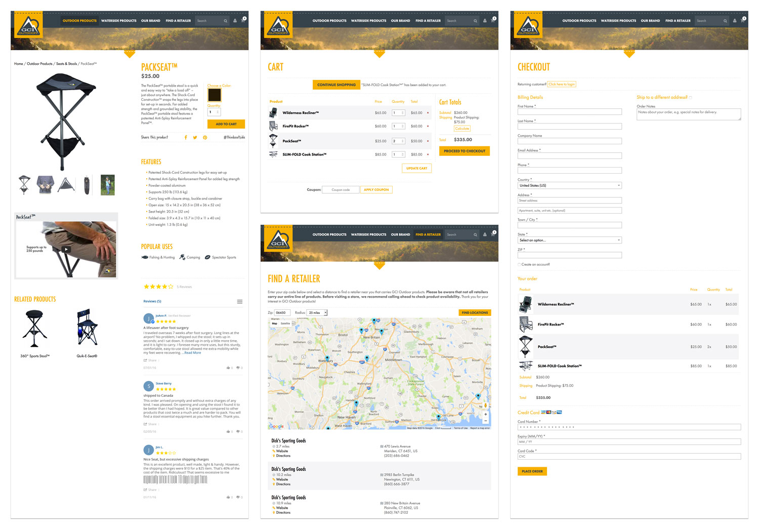Open the Radius 25 miles dropdown
This screenshot has width=759, height=532.
[x=318, y=313]
